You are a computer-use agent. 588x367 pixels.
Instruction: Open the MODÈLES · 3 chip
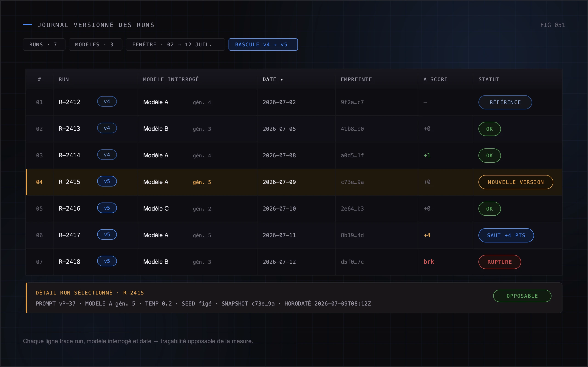(96, 44)
